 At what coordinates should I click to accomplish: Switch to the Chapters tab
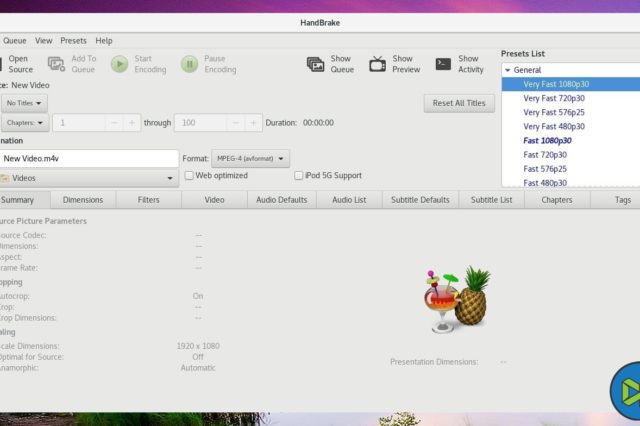tap(557, 200)
